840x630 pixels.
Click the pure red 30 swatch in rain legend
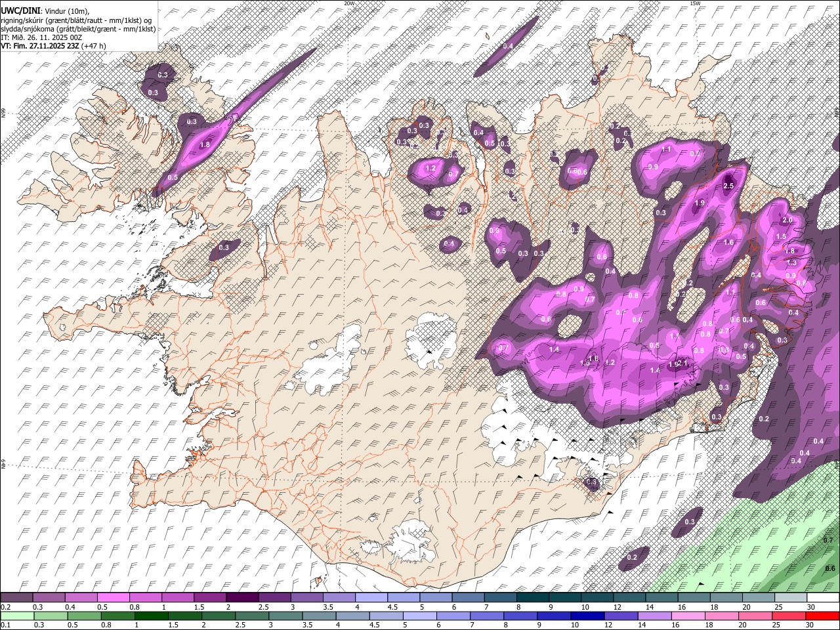tap(822, 616)
